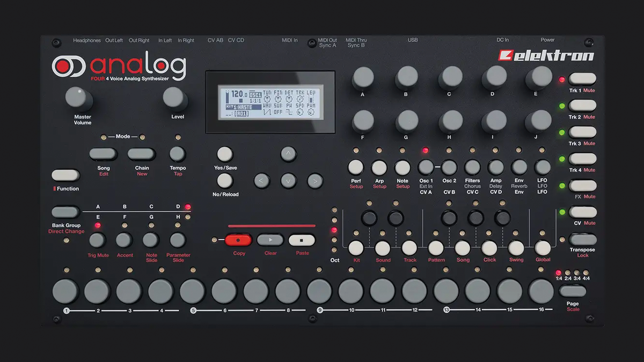This screenshot has width=644, height=362.
Task: Open the Osc 2 parameter page
Action: coord(449,167)
